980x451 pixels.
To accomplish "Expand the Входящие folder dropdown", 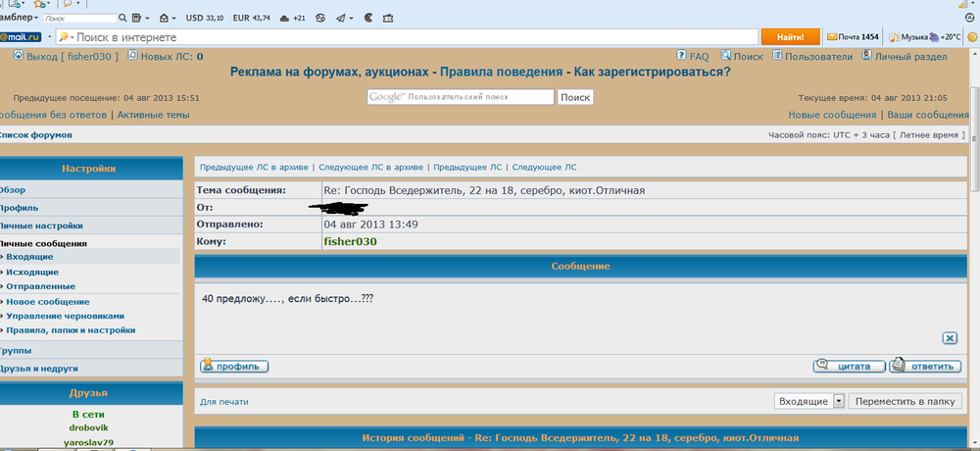I will pyautogui.click(x=839, y=401).
